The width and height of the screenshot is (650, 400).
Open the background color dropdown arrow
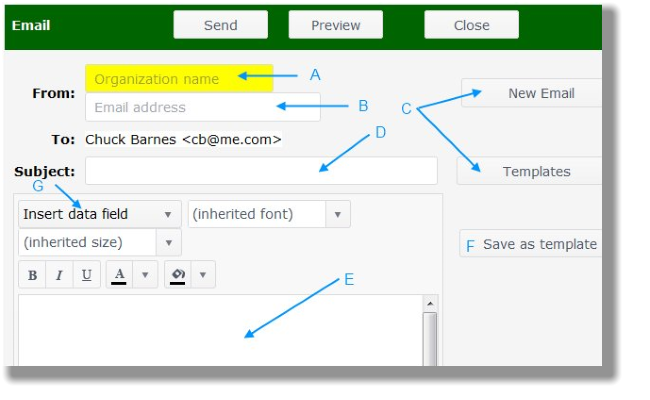pos(203,275)
